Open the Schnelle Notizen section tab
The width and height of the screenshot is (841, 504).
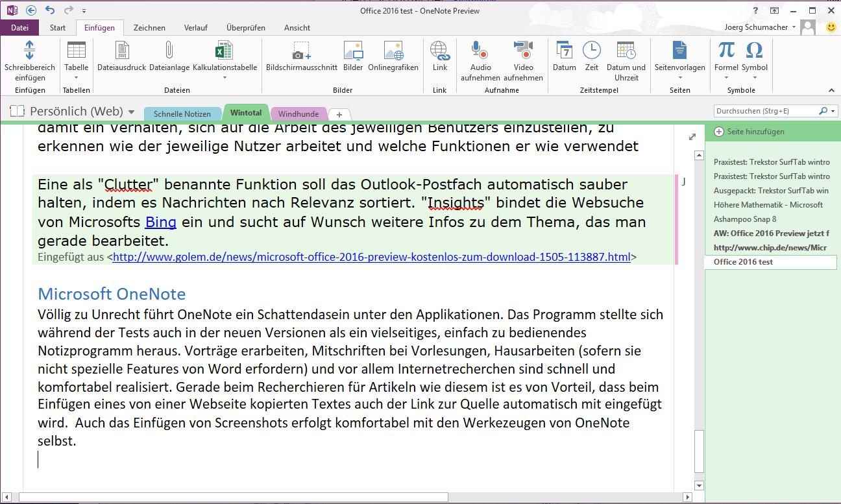coord(182,114)
